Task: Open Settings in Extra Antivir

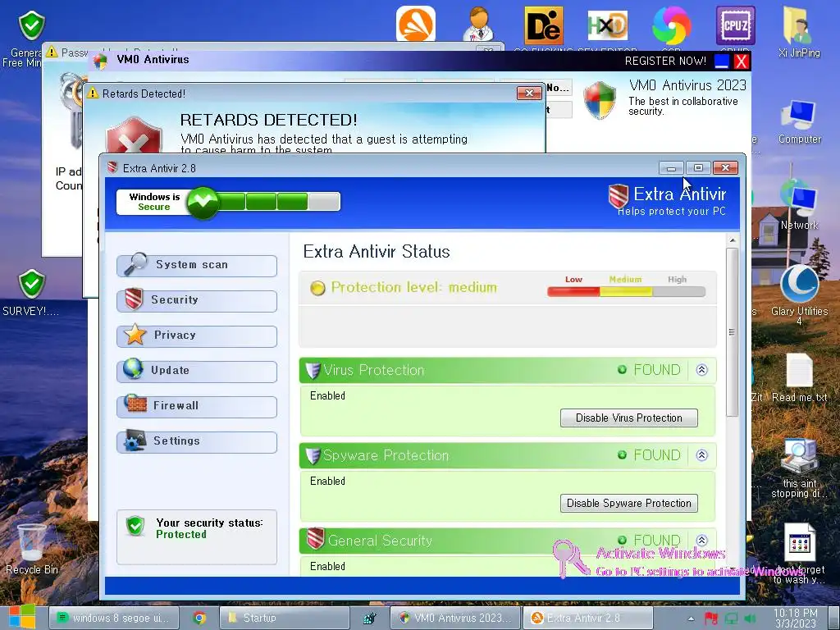Action: (x=197, y=442)
